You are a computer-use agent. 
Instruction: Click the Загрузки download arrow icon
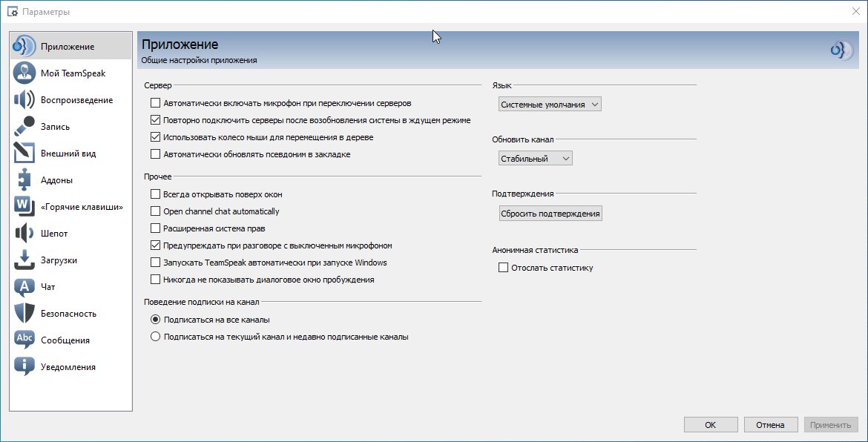point(24,260)
